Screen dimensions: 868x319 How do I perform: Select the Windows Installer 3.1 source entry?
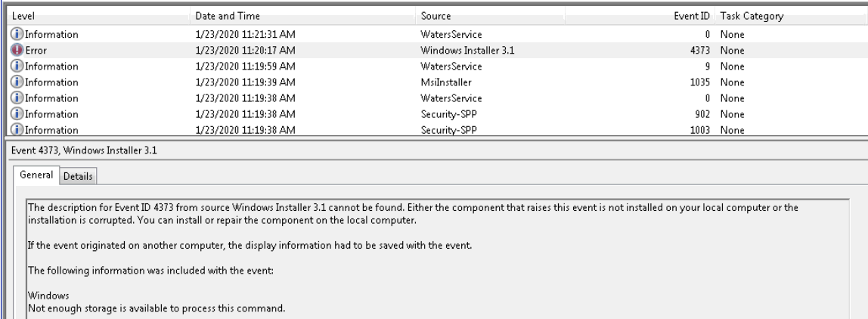[x=467, y=51]
